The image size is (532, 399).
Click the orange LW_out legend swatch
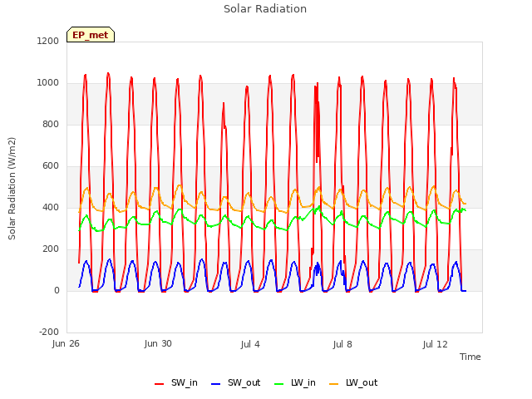(x=334, y=384)
